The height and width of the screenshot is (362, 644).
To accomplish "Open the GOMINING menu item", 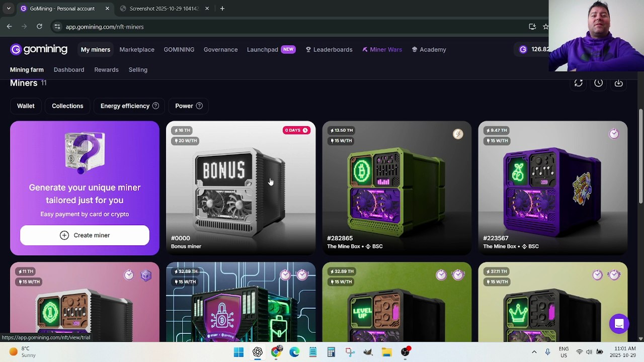I will pyautogui.click(x=179, y=49).
